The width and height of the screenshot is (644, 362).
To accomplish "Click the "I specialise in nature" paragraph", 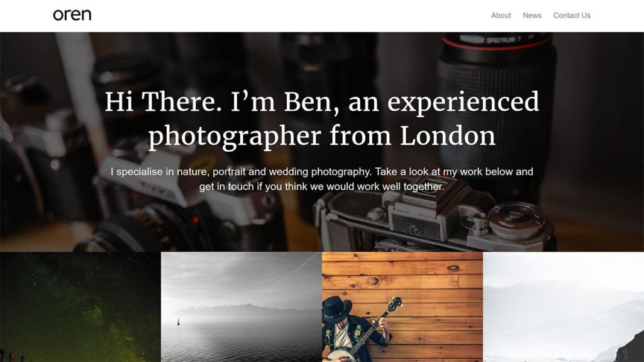I will tap(321, 179).
